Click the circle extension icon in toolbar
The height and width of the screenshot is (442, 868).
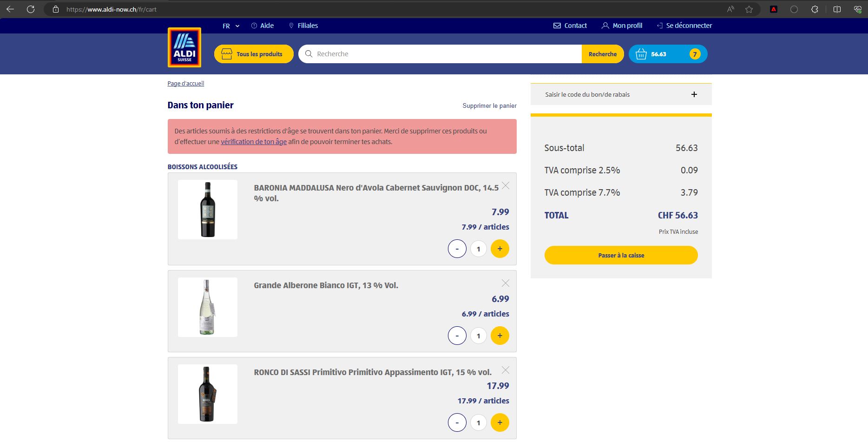pos(794,9)
